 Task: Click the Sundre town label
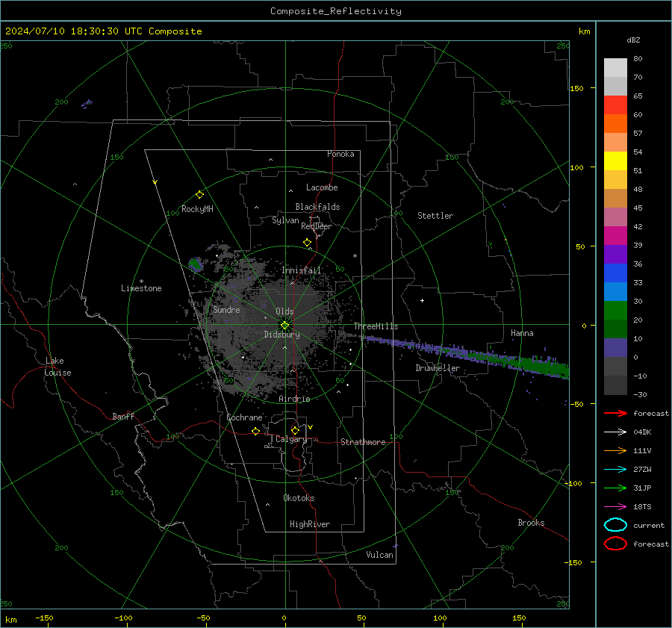pyautogui.click(x=227, y=310)
